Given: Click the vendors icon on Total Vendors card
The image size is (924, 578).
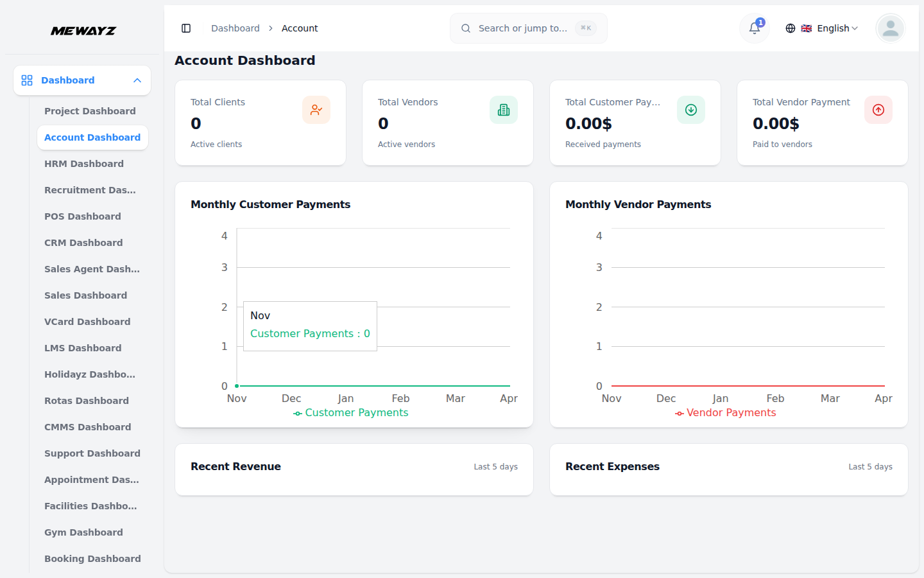Looking at the screenshot, I should click(504, 110).
